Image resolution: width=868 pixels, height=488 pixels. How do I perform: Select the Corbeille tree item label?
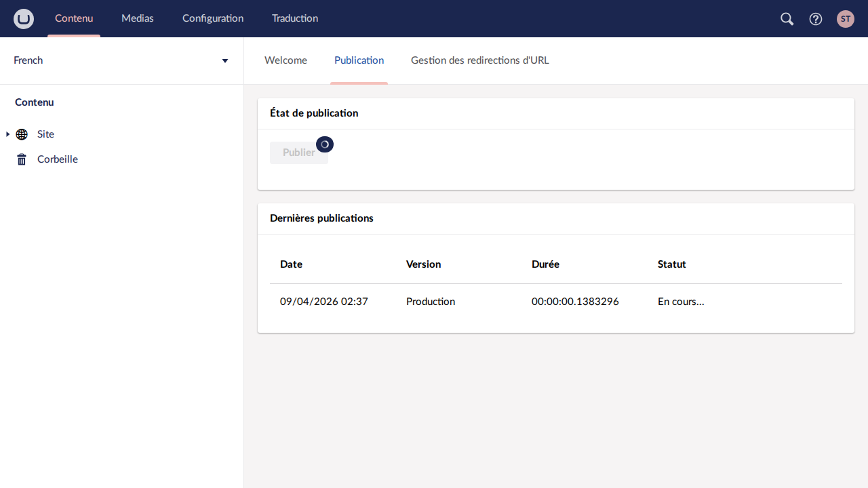pos(58,159)
